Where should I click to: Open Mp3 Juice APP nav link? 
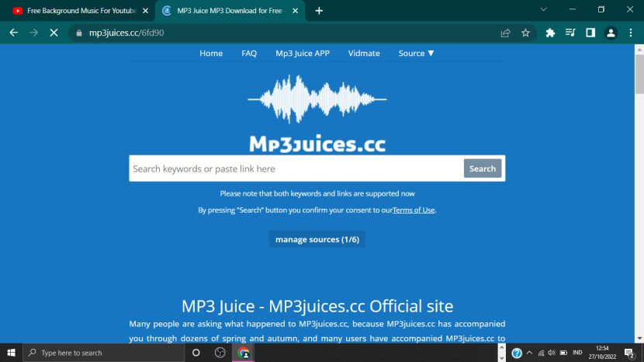[x=303, y=53]
